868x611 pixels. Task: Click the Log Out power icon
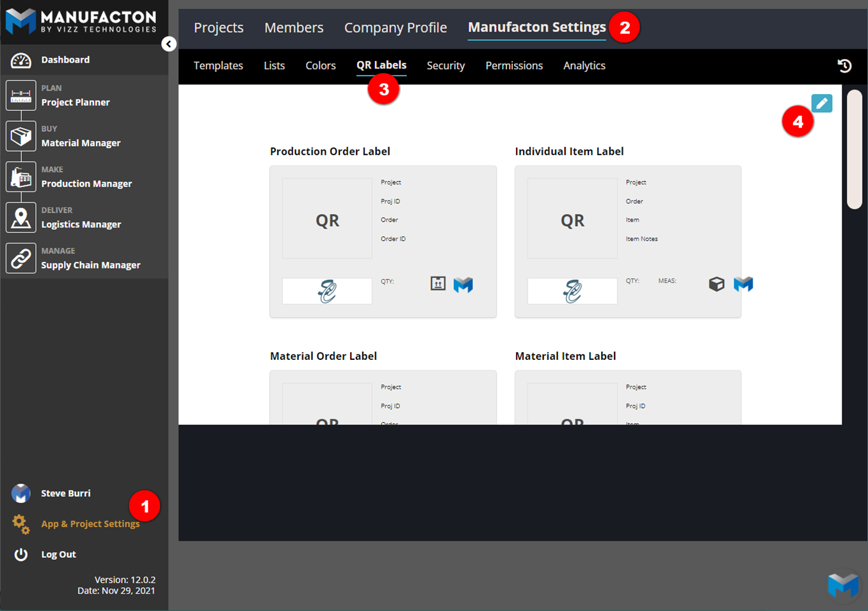coord(21,555)
